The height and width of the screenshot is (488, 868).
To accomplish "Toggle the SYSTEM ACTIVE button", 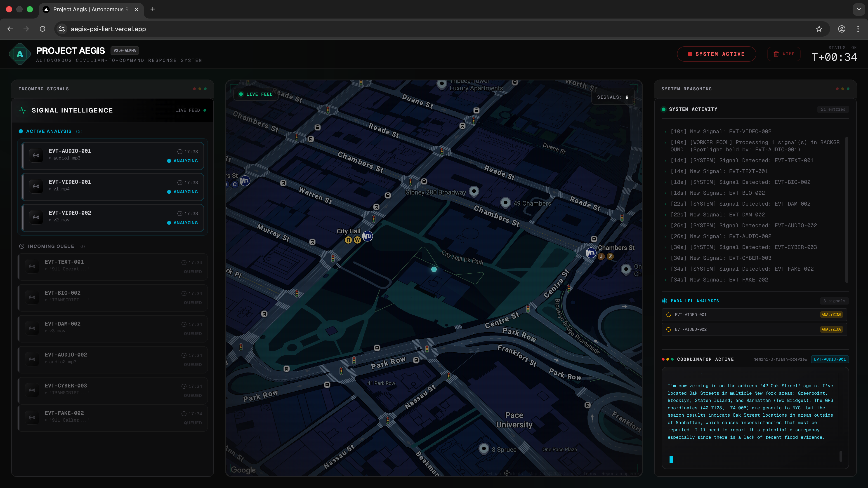I will tap(716, 54).
